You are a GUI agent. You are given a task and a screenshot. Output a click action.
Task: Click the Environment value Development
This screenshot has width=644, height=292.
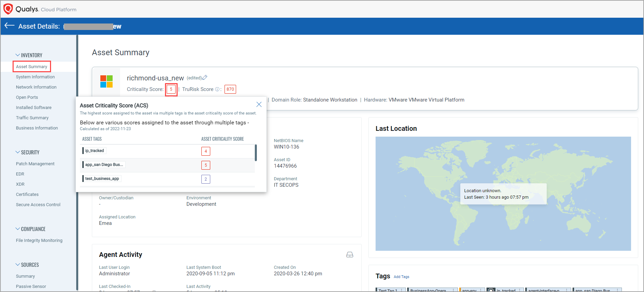(x=201, y=204)
